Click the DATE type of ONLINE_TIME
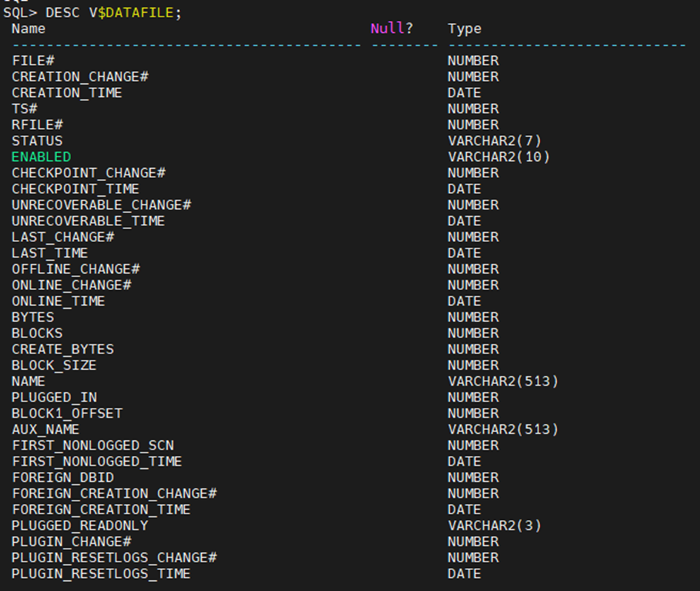Image resolution: width=700 pixels, height=591 pixels. 465,302
